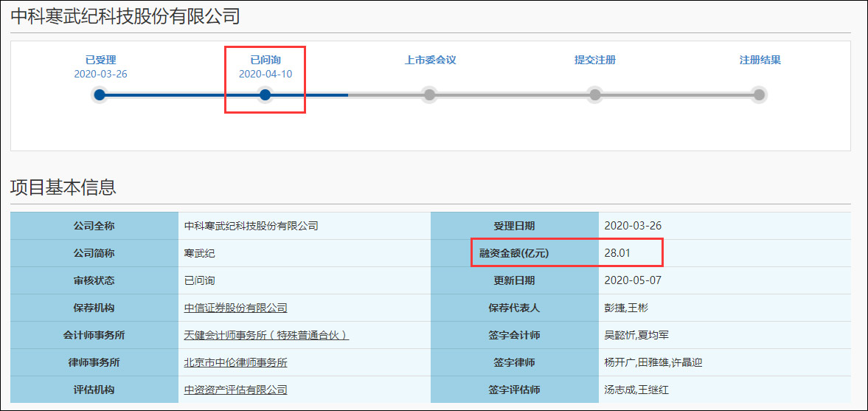Click the 项目基本信息 section heading
Viewport: 868px width, 411px height.
coord(63,187)
